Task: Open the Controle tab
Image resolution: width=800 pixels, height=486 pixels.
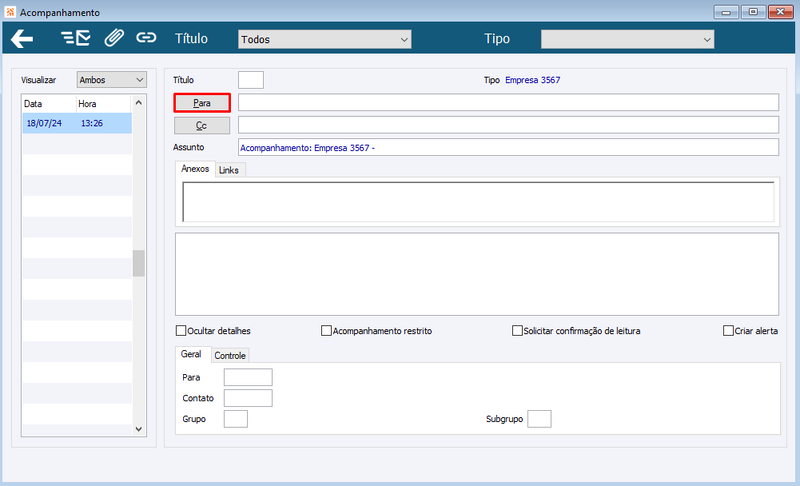Action: (x=230, y=355)
